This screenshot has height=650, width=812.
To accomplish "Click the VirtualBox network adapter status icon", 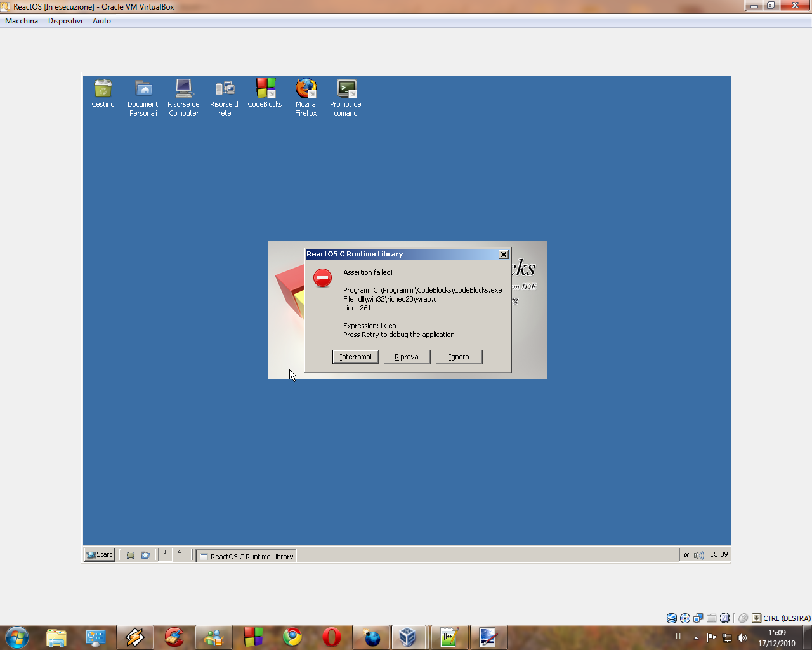I will click(698, 618).
